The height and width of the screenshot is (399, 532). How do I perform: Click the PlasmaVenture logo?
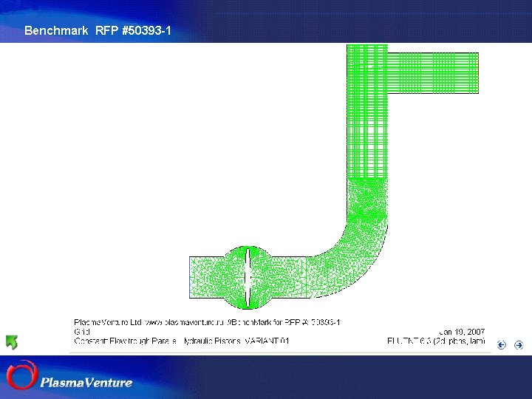(69, 376)
